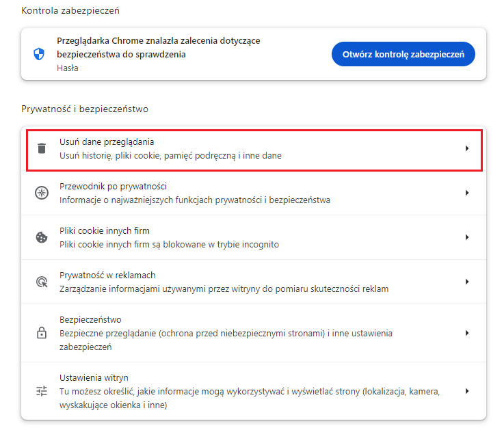Expand the arrow on the Bezpieczeństwo row
Viewport: 504px width, 430px height.
point(467,333)
